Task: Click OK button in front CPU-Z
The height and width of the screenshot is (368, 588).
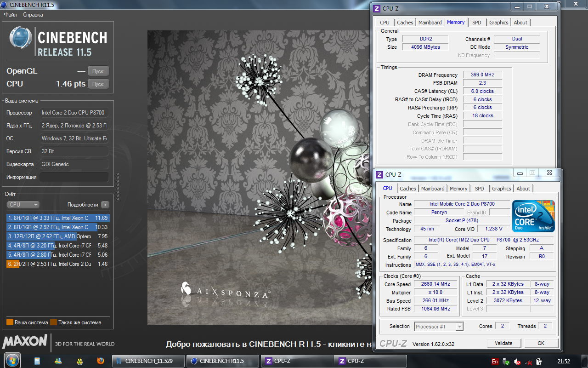Action: tap(541, 343)
